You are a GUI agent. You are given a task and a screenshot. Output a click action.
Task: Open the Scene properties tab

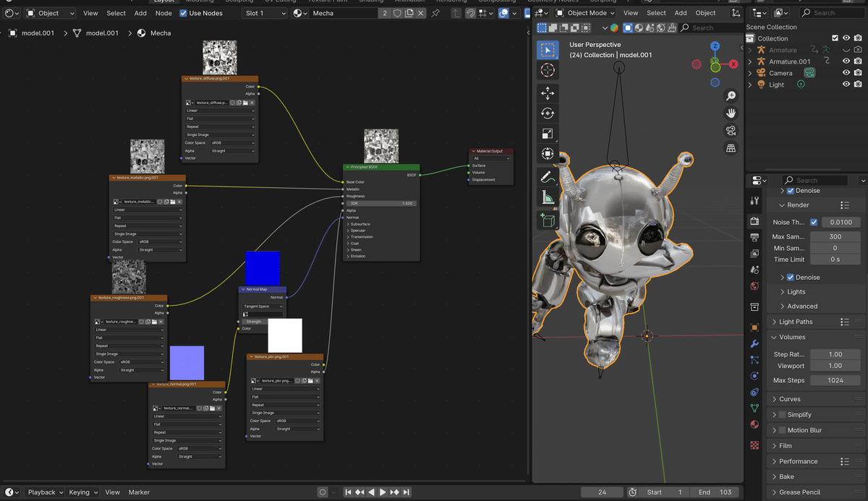point(755,270)
